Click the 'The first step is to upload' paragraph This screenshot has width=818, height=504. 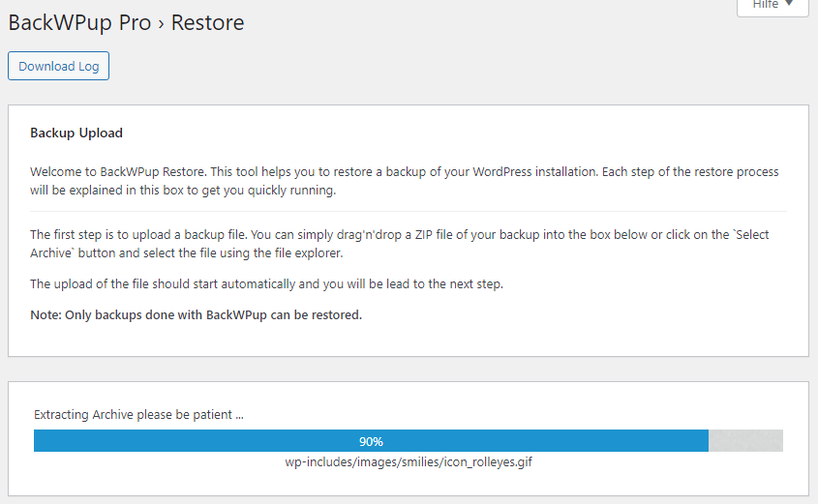[400, 244]
